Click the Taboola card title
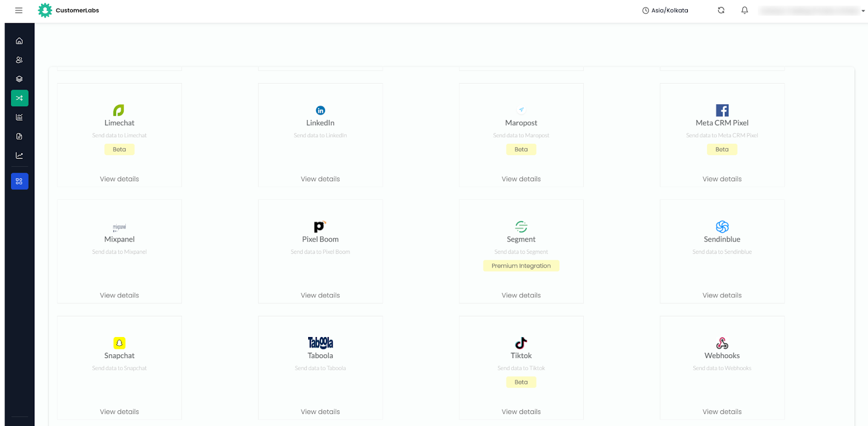The image size is (868, 426). point(321,356)
